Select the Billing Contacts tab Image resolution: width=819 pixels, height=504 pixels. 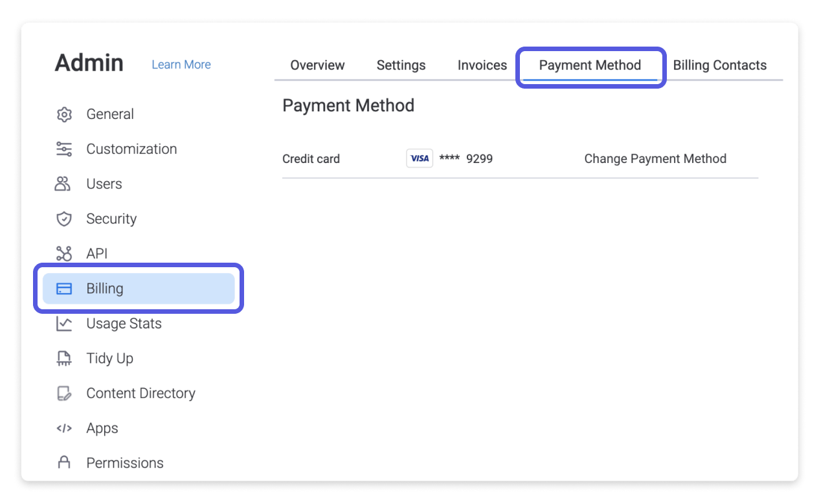[720, 65]
